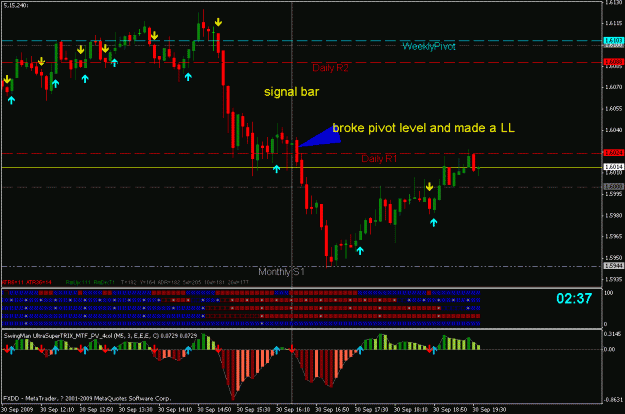Select the SwingMan UltraSuperTRIX indicator label
Screen dimensions: 625x414
100,336
